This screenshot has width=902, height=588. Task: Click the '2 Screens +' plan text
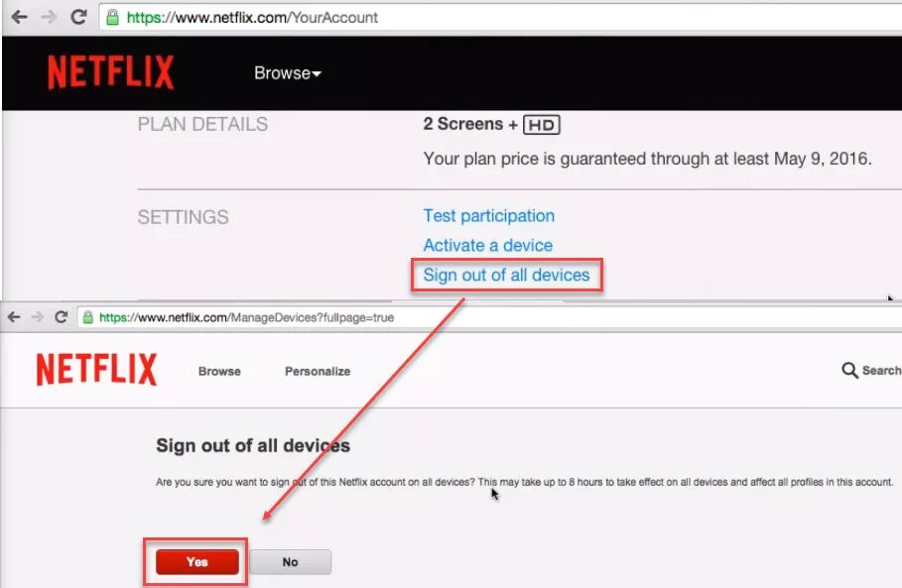[x=470, y=124]
